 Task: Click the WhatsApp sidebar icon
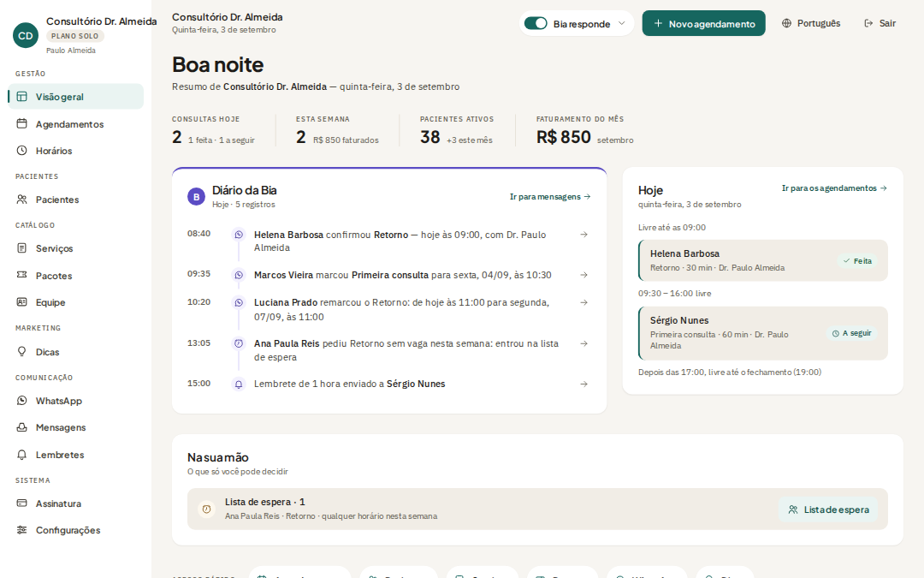21,401
